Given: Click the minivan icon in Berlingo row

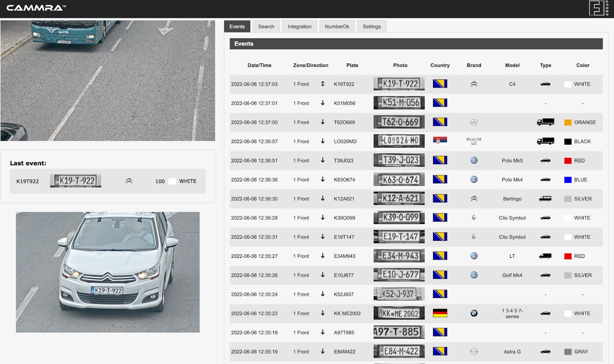Looking at the screenshot, I should tap(545, 199).
